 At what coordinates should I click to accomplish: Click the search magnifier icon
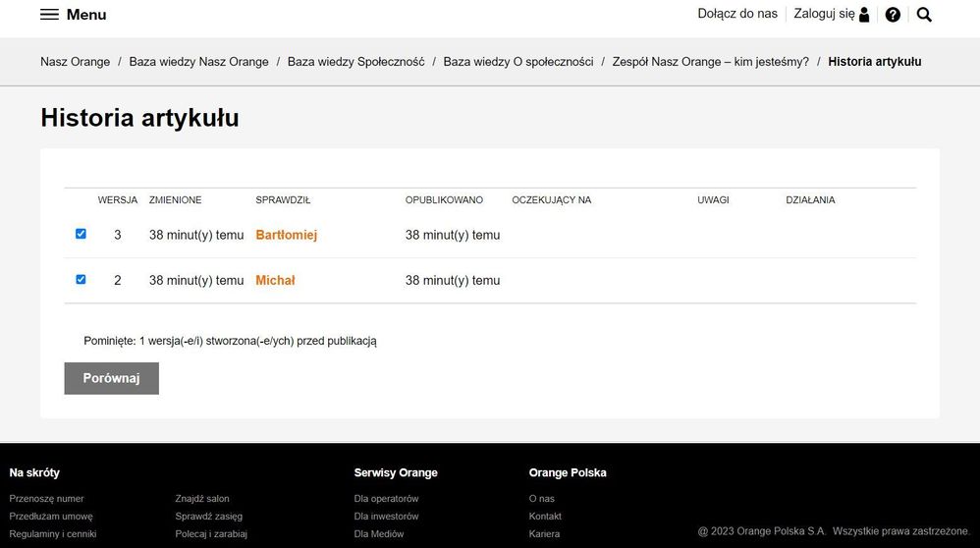point(923,15)
